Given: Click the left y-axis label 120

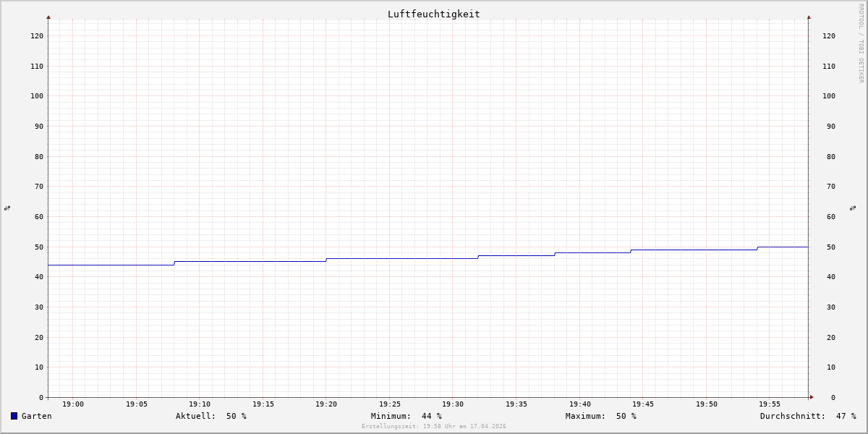Looking at the screenshot, I should [37, 36].
